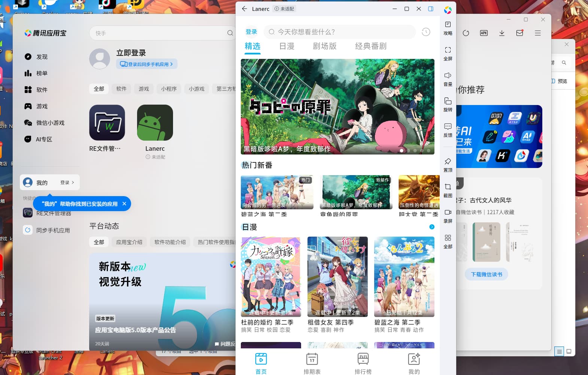Open 排行榜 ranking in bottom navigation
The height and width of the screenshot is (375, 588).
point(363,363)
